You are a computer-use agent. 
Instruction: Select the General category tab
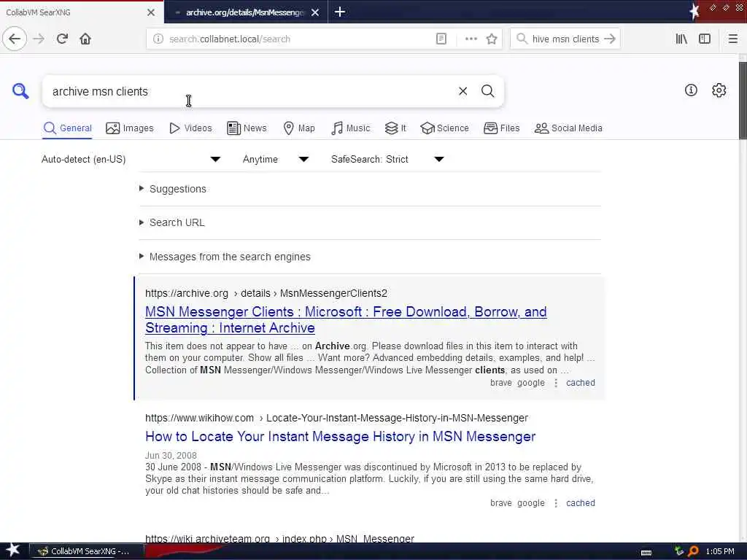coord(67,128)
